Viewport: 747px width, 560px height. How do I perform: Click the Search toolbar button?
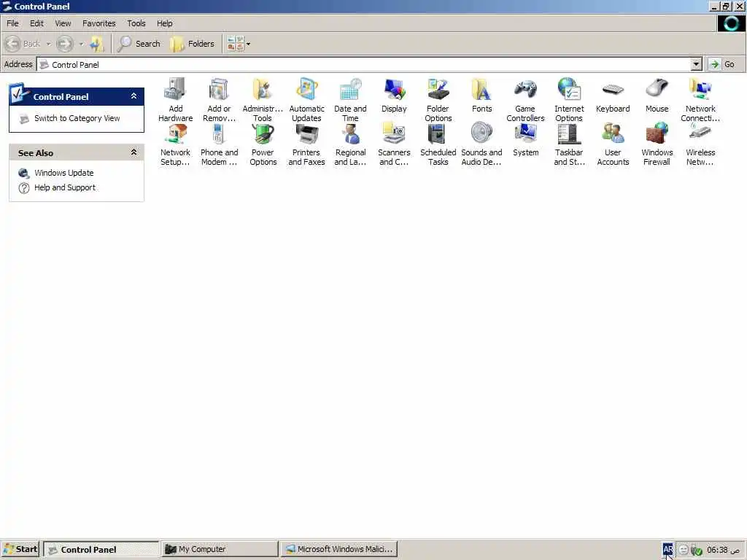139,44
